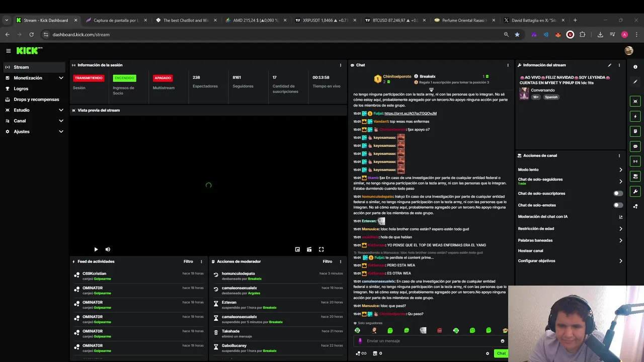Open the profile avatar menu
Screen dimensions: 644x362
(x=628, y=51)
